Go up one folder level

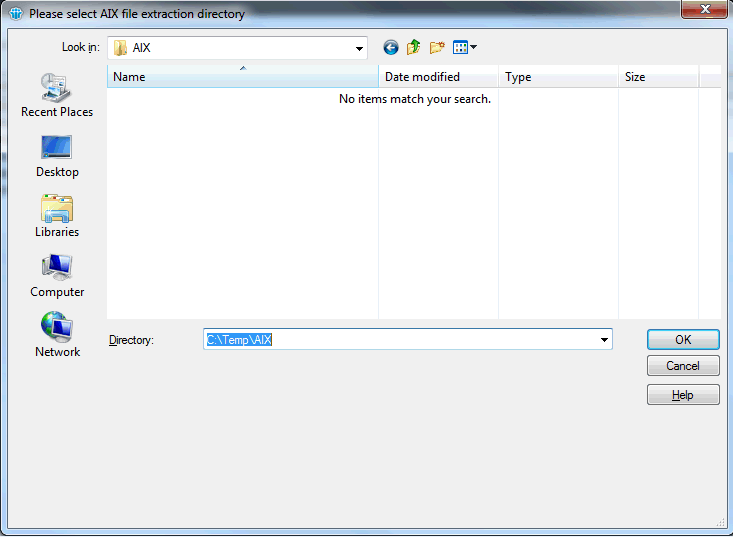tap(413, 48)
